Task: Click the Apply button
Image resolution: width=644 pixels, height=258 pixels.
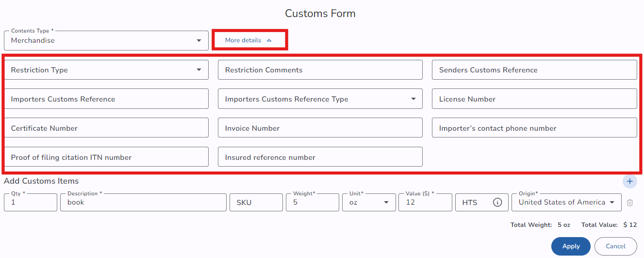Action: pos(571,246)
